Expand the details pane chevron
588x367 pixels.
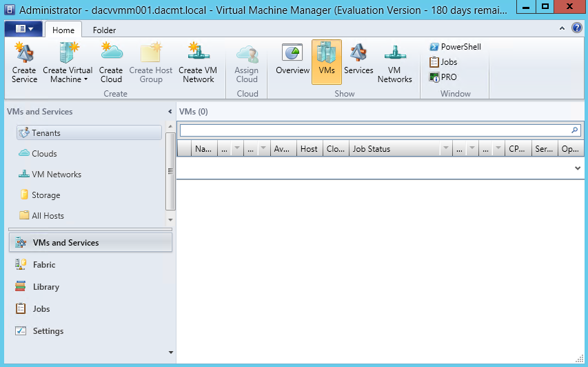pos(578,168)
